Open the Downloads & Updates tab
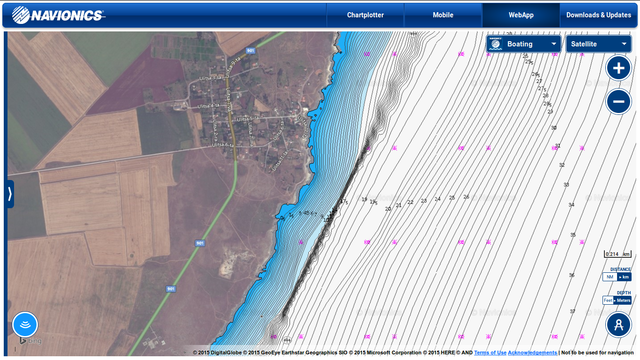The image size is (640, 360). pyautogui.click(x=598, y=15)
